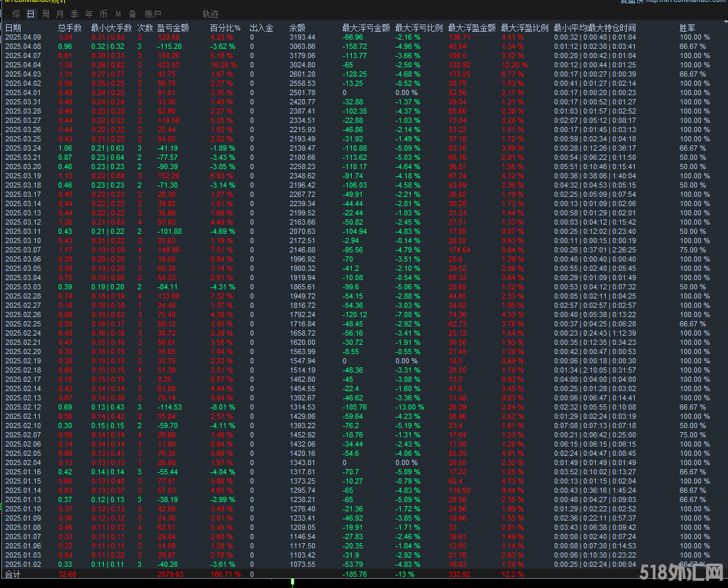728x588 pixels.
Task: Select the 2025.02.12 row
Action: tap(23, 407)
